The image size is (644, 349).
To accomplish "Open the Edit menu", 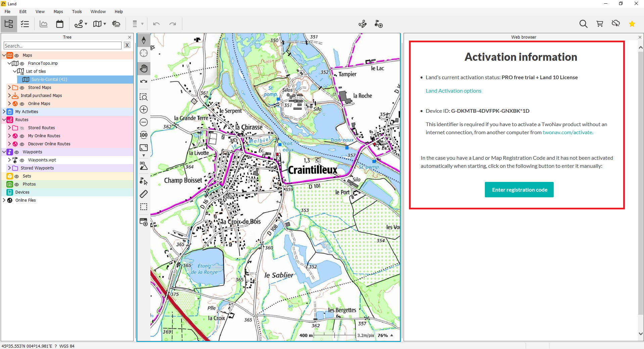I will (23, 11).
